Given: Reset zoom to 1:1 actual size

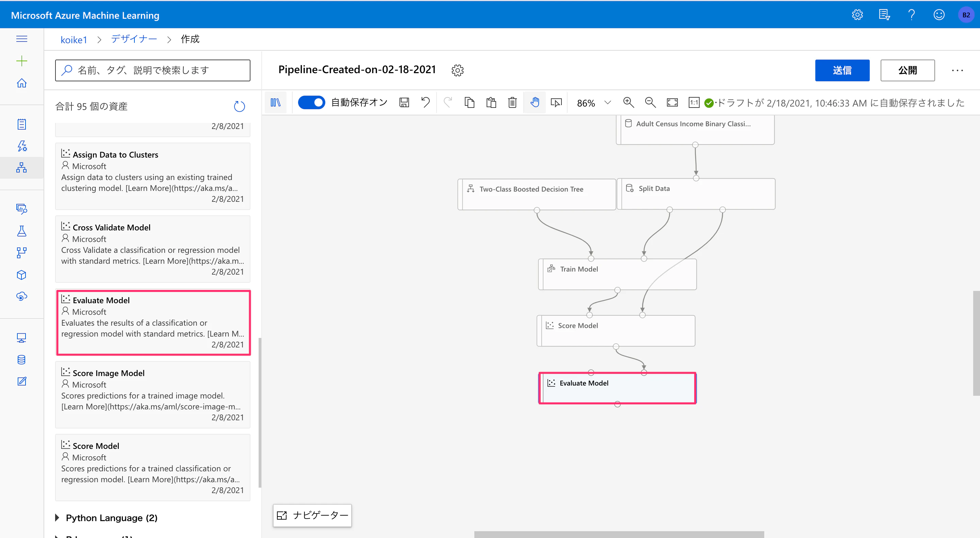Looking at the screenshot, I should [x=694, y=102].
